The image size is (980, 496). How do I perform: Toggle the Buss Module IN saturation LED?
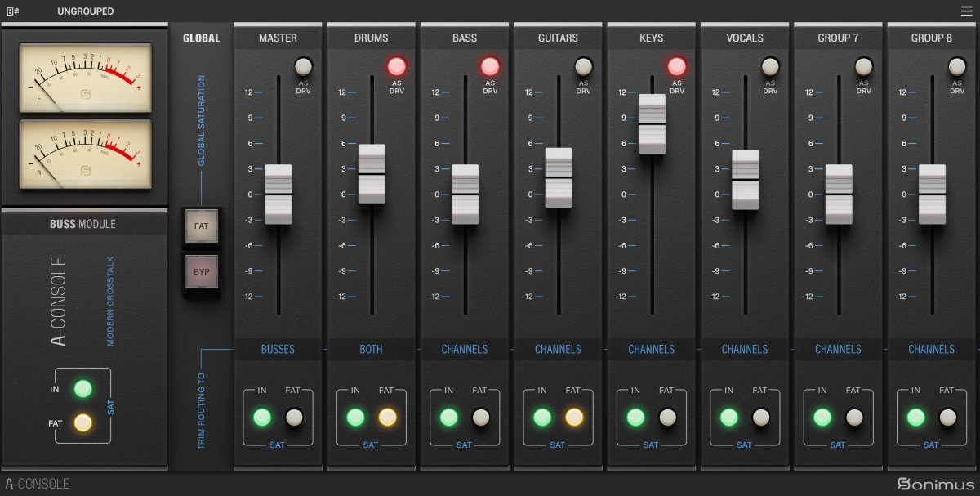(82, 389)
